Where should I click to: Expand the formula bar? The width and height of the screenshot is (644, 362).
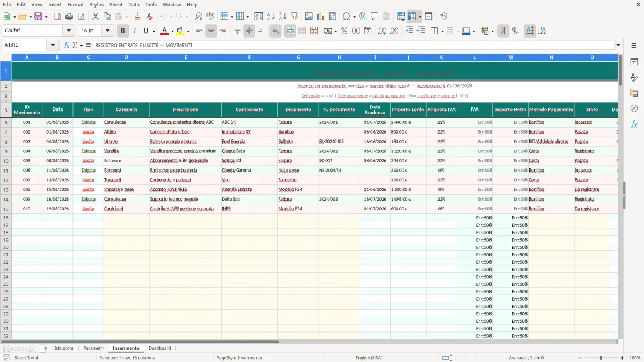coord(618,45)
